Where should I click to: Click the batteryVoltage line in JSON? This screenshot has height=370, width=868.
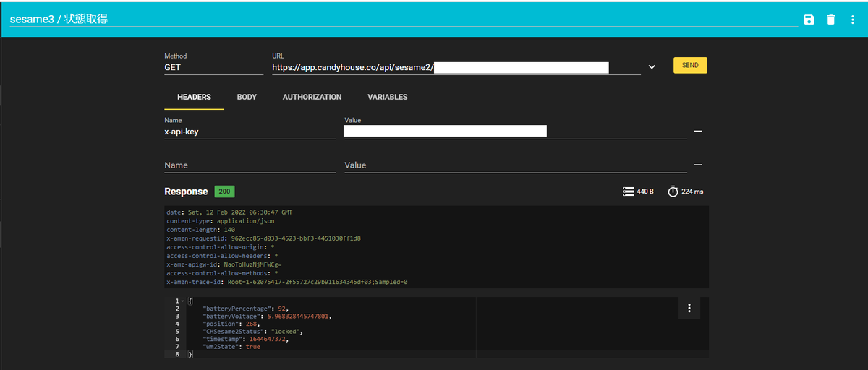[268, 317]
